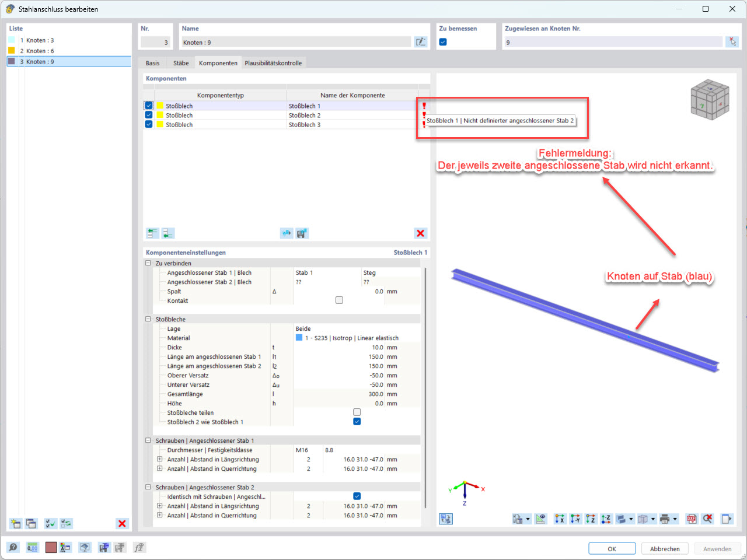This screenshot has height=560, width=747.
Task: Click the help question mark icon
Action: (x=13, y=547)
